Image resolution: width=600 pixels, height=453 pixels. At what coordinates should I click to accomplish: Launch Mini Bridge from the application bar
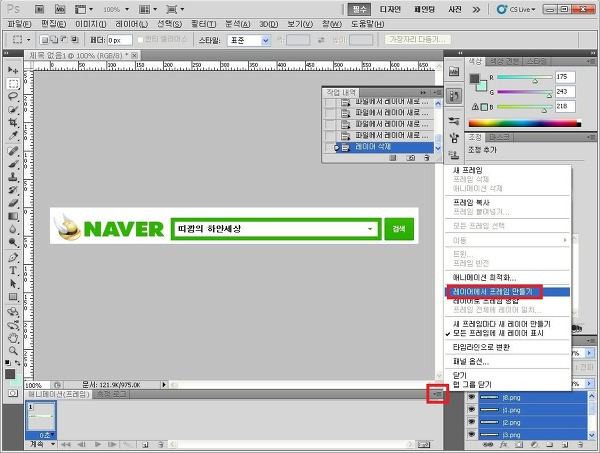click(x=60, y=9)
